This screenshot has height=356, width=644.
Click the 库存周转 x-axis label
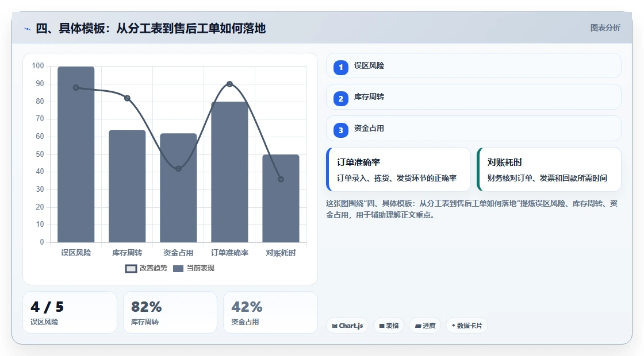coord(127,253)
